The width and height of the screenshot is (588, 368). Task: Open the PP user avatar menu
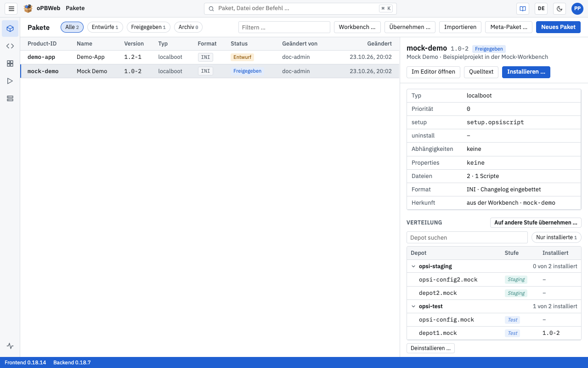(x=577, y=8)
